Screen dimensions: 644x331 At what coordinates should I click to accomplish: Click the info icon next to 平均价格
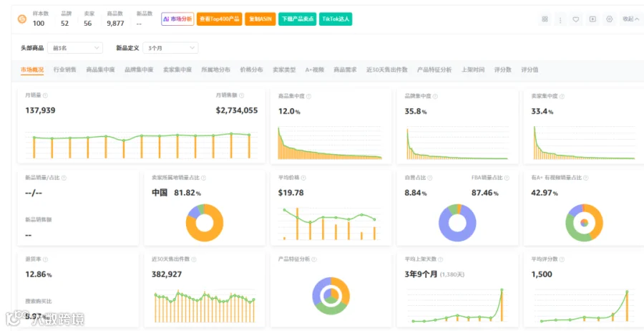pos(303,178)
